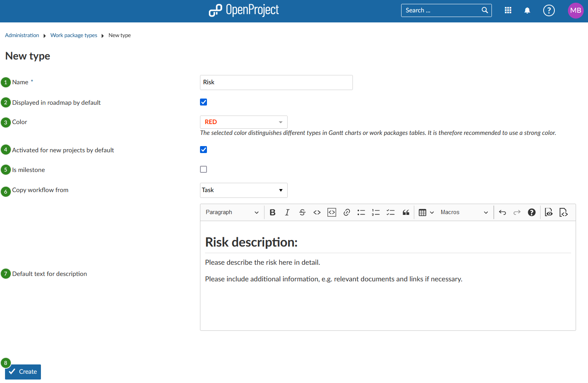Toggle strikethrough text formatting
Viewport: 588px width, 383px height.
click(302, 212)
